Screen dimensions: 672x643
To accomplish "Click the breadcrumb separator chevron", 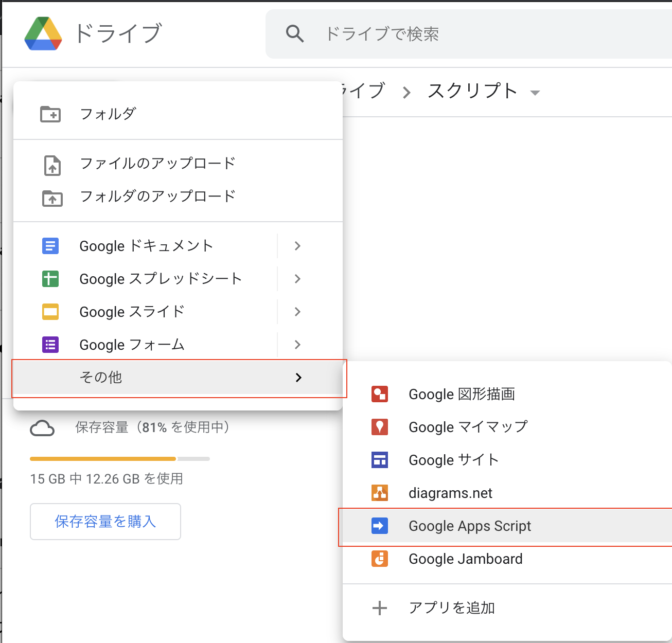I will tap(406, 93).
